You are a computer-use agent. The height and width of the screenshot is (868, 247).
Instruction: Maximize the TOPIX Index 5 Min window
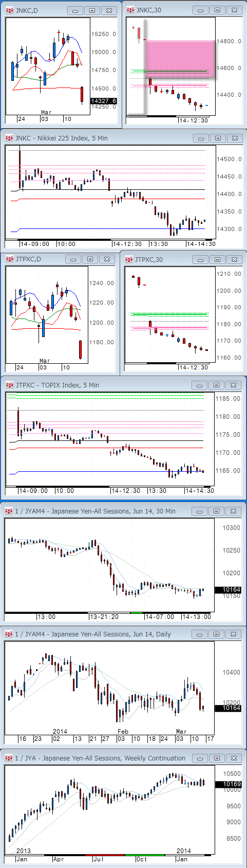click(x=217, y=385)
